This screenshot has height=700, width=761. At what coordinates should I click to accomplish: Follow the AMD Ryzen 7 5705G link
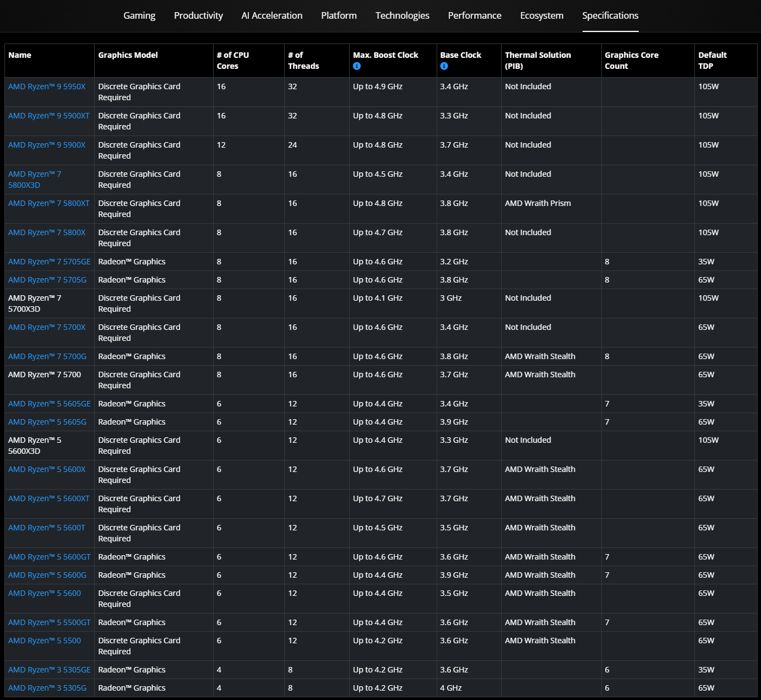click(47, 280)
